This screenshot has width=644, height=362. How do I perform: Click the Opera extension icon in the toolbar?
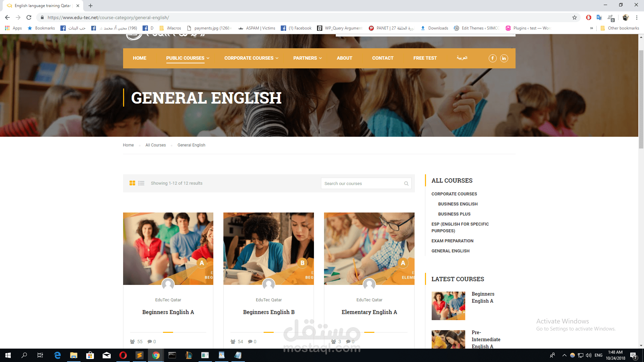pos(589,17)
